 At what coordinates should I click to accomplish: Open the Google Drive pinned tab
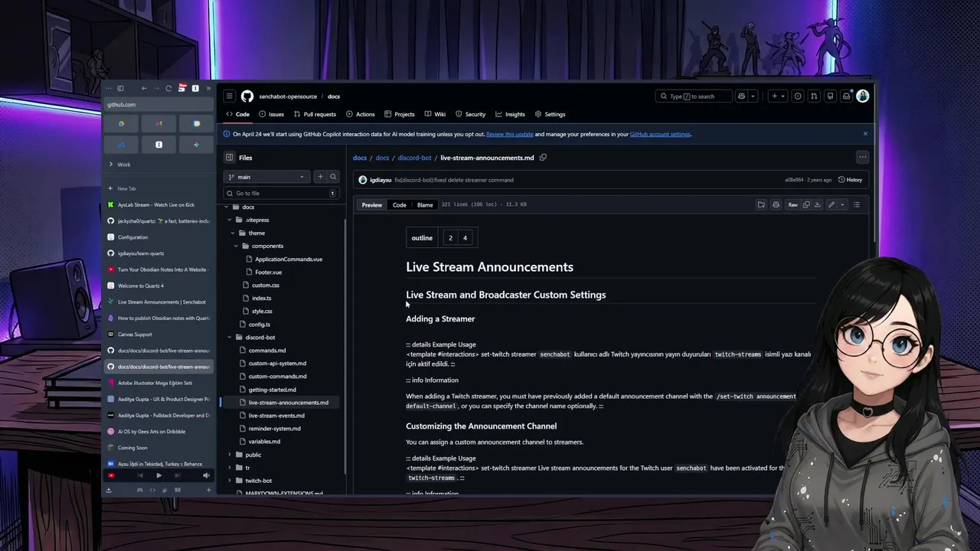click(x=121, y=123)
